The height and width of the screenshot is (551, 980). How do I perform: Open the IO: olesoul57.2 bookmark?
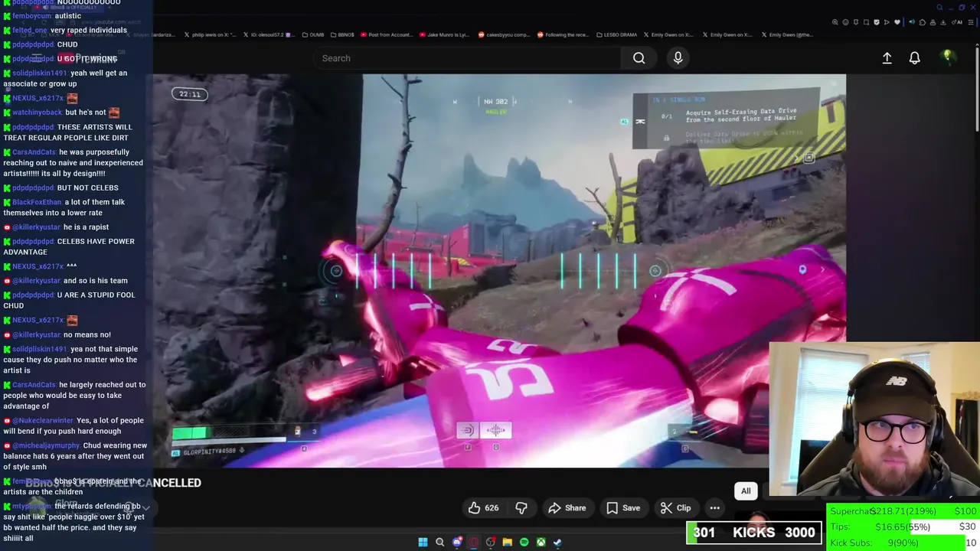[x=269, y=34]
